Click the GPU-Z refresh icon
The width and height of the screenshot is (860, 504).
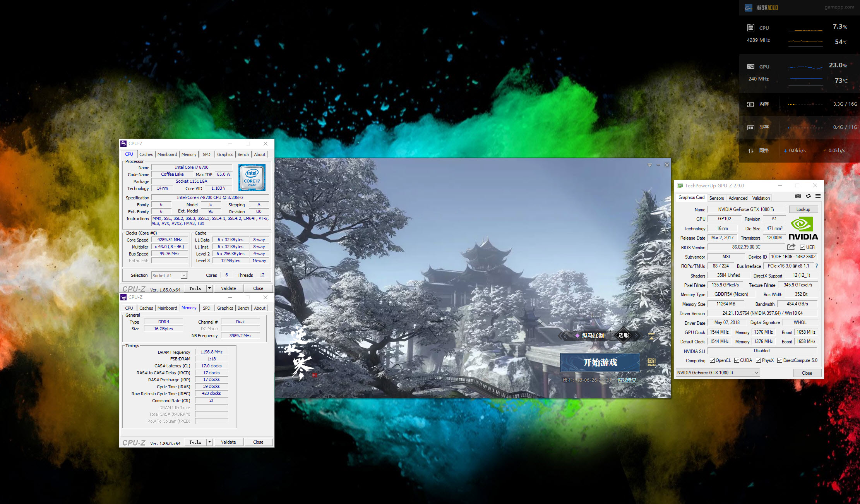808,196
